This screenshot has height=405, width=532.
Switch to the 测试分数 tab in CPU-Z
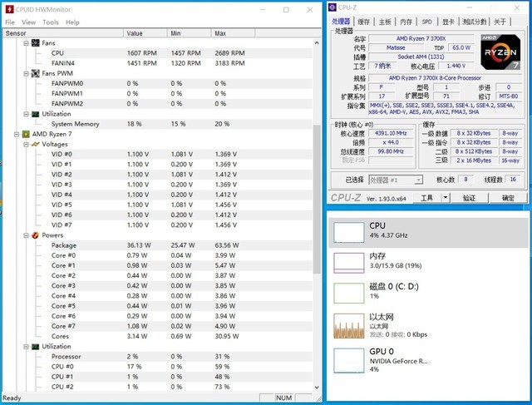(475, 22)
